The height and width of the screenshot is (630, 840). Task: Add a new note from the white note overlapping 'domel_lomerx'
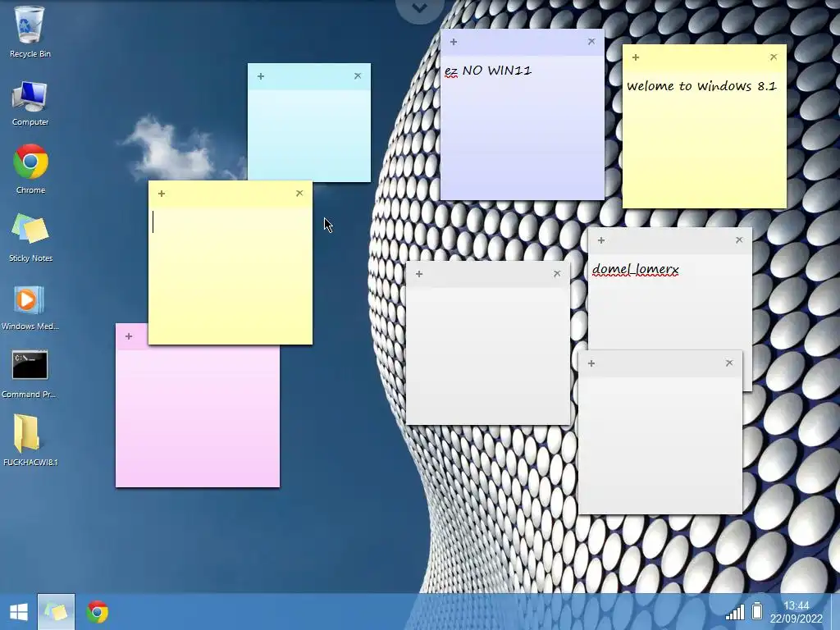pos(591,363)
